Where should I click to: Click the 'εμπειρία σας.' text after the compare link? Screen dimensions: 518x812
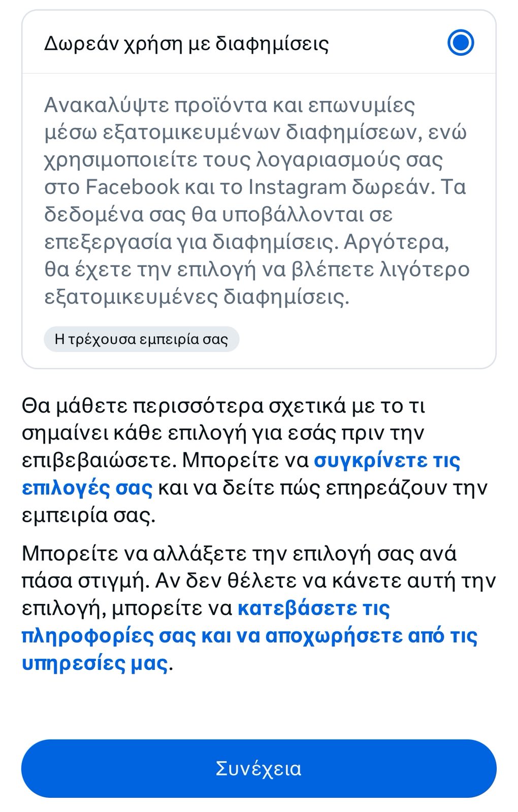88,515
